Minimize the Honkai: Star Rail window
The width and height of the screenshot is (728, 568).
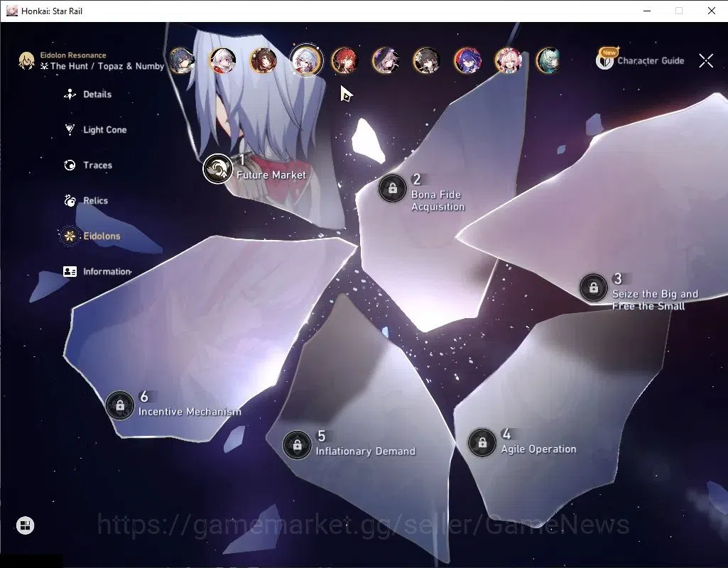coord(647,11)
